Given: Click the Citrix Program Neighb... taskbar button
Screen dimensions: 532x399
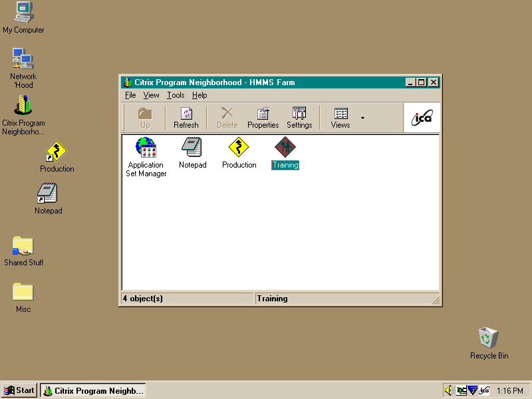Looking at the screenshot, I should (x=93, y=390).
